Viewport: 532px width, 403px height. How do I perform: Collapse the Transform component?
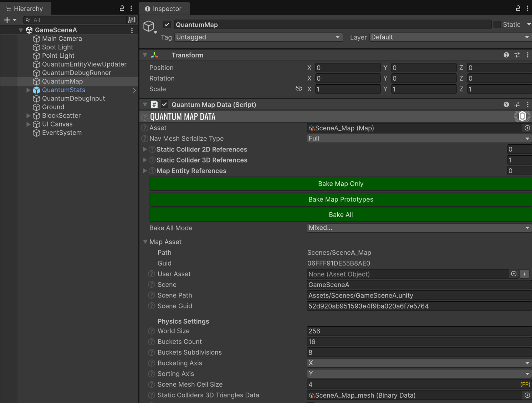[x=145, y=55]
